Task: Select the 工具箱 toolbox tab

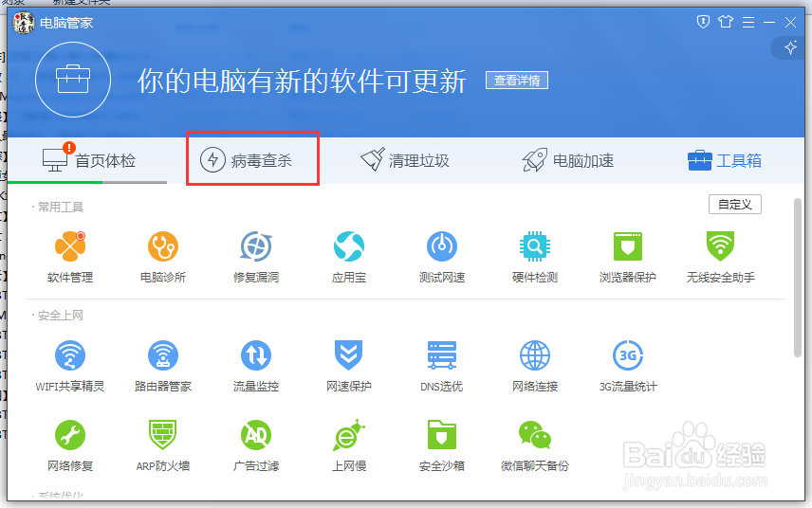Action: [725, 160]
